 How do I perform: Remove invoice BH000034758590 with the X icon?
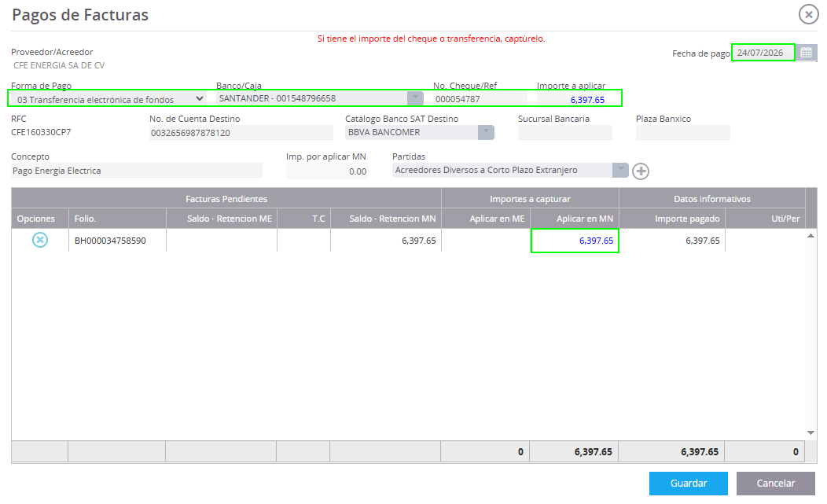tap(40, 240)
